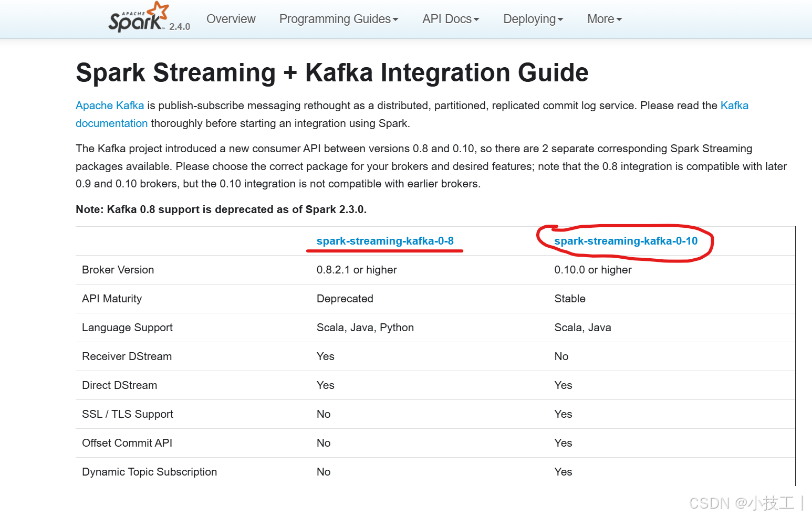
Task: Expand the API Docs dropdown
Action: (451, 19)
